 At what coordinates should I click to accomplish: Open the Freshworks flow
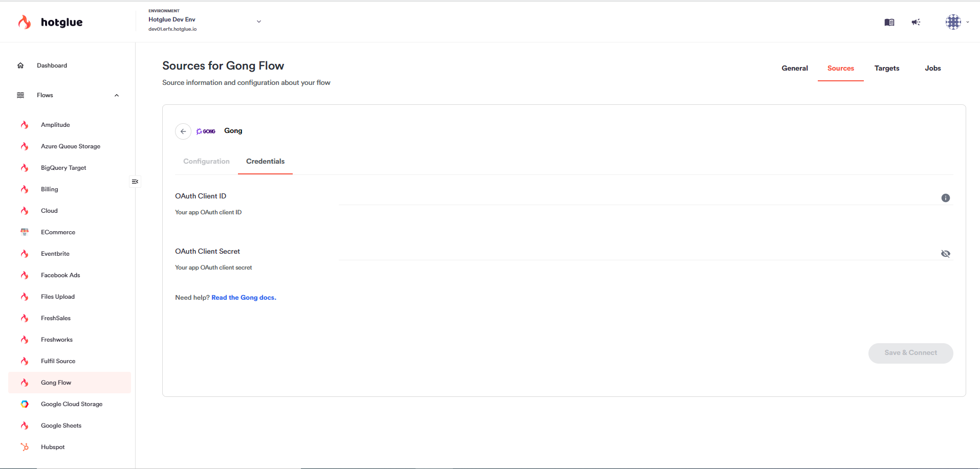[x=57, y=340]
